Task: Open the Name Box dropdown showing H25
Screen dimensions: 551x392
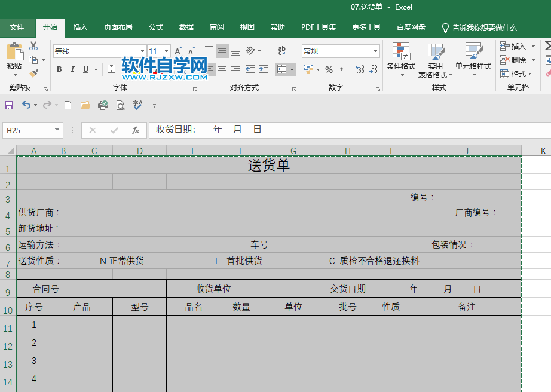Action: (57, 130)
